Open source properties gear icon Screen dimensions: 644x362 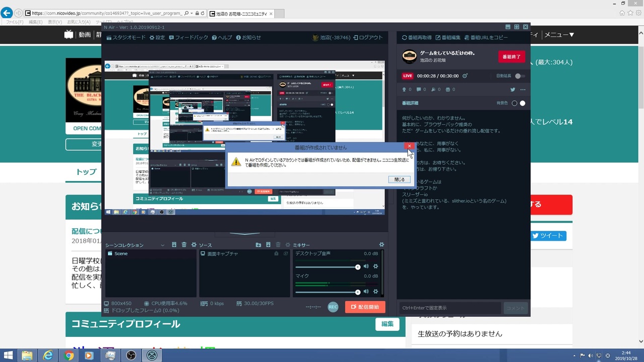click(x=287, y=245)
